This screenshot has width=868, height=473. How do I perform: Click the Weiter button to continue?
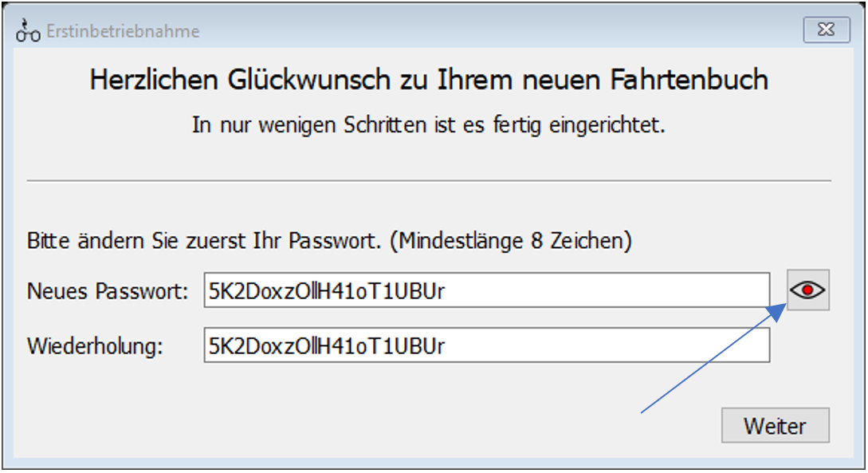[775, 425]
